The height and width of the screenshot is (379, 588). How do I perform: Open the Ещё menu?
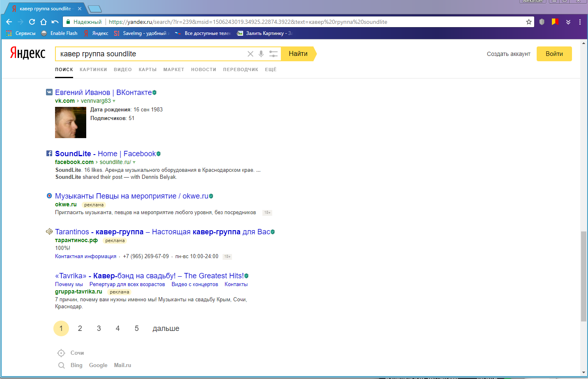click(x=271, y=69)
